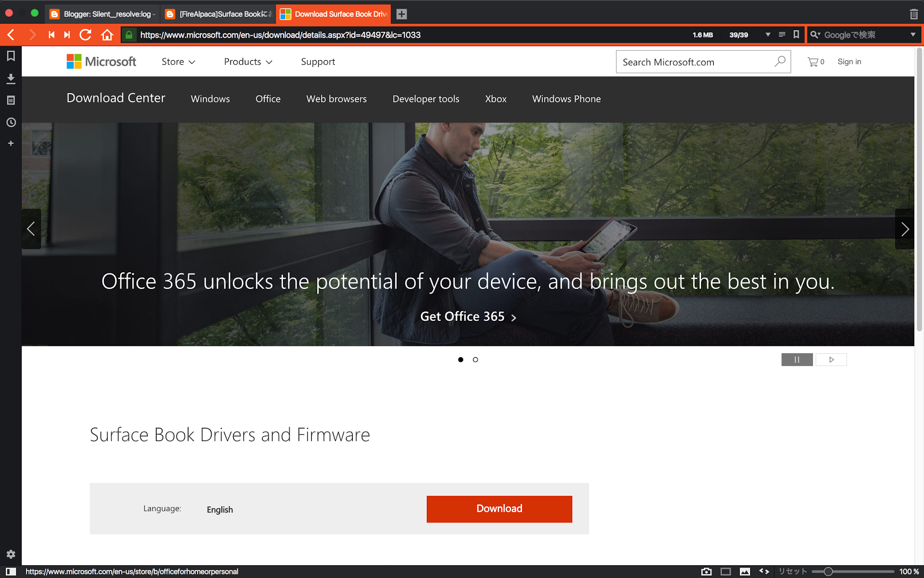Click the Googleで検索 search field

[865, 35]
